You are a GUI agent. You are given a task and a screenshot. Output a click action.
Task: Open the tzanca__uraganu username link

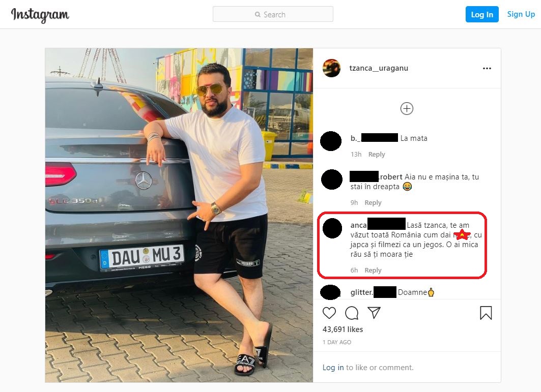click(379, 68)
